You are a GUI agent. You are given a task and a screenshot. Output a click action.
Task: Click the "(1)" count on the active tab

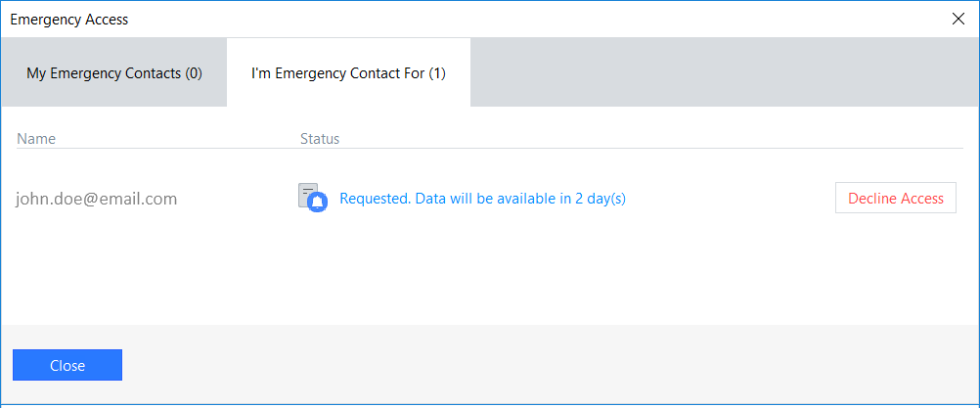[437, 73]
